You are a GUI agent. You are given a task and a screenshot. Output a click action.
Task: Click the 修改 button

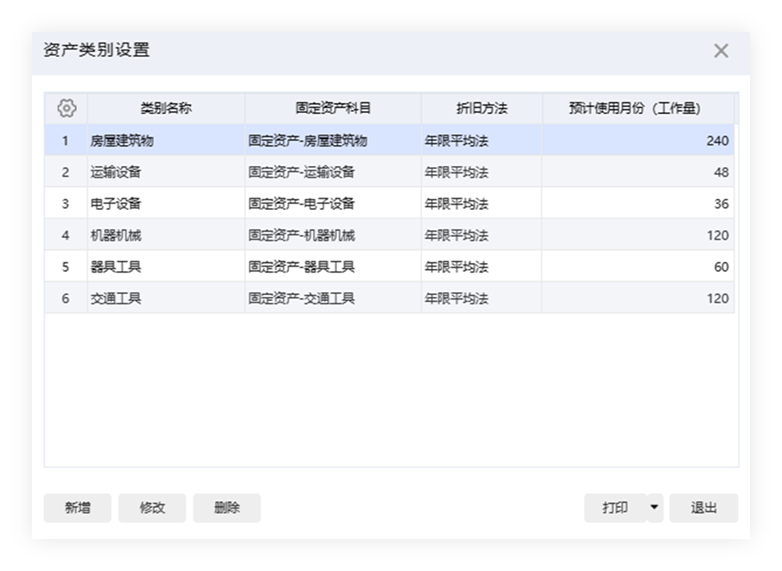pyautogui.click(x=152, y=508)
